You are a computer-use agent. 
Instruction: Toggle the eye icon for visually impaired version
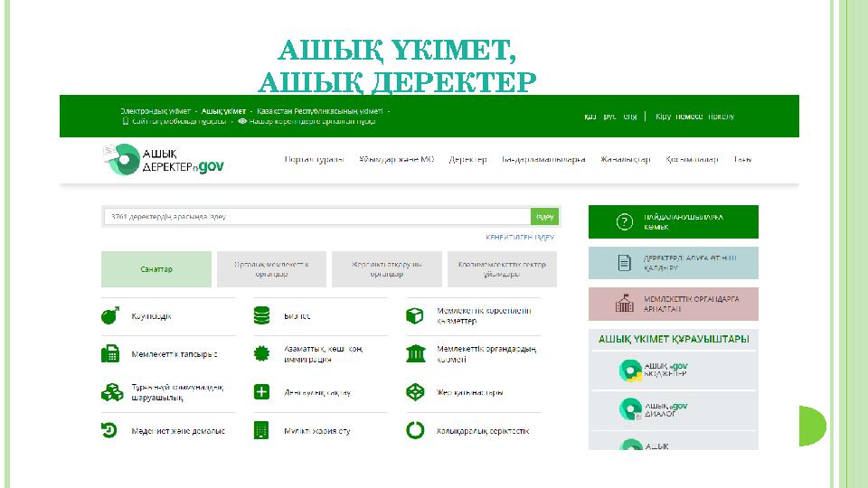(x=242, y=120)
